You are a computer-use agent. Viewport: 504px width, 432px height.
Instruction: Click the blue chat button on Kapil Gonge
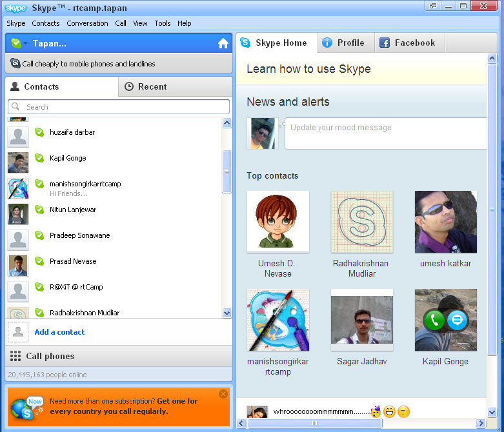tap(458, 320)
